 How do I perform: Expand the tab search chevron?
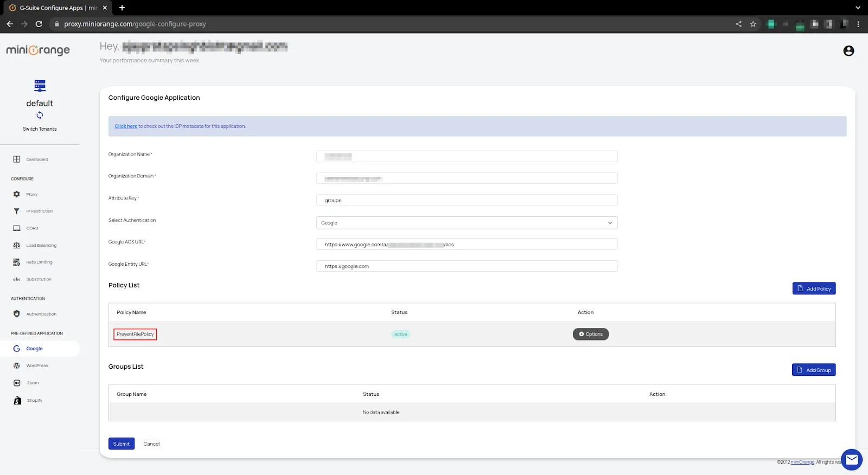pyautogui.click(x=858, y=8)
